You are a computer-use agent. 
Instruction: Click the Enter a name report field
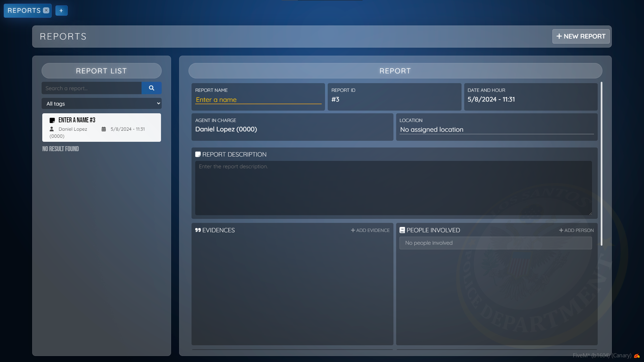click(258, 100)
